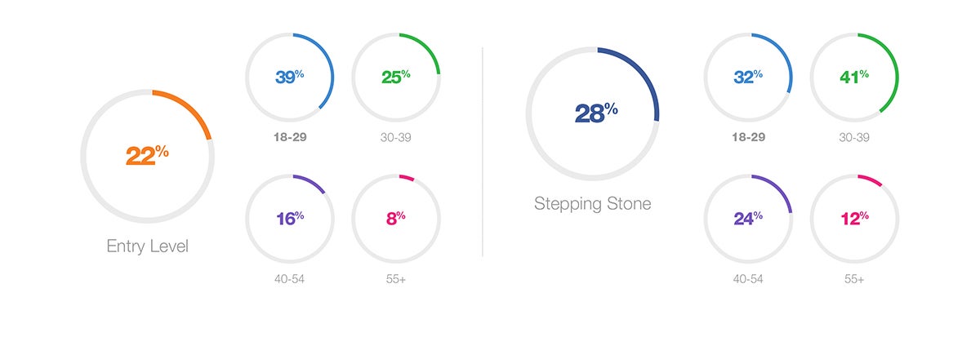The image size is (980, 337).
Task: Click the 18-29 label under 39%
Action: (290, 137)
